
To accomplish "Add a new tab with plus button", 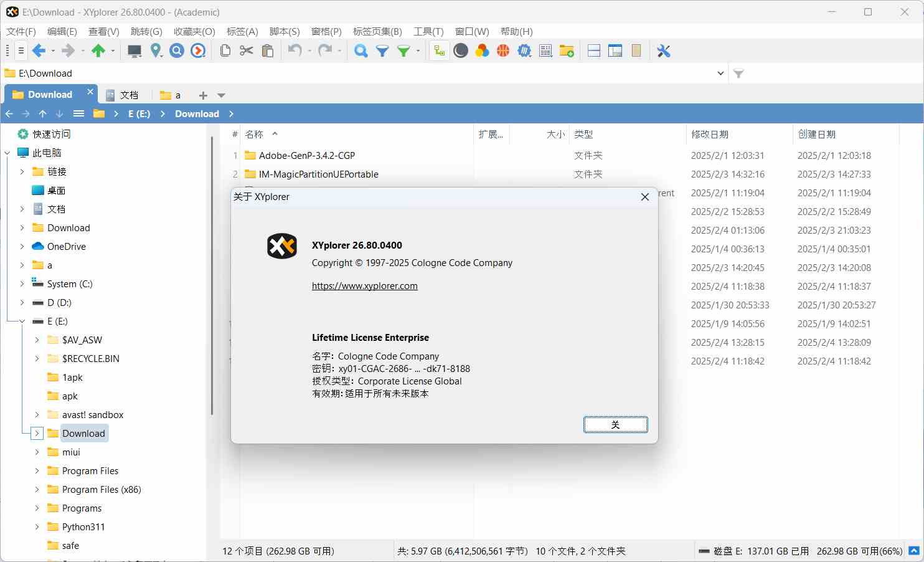I will click(x=203, y=95).
